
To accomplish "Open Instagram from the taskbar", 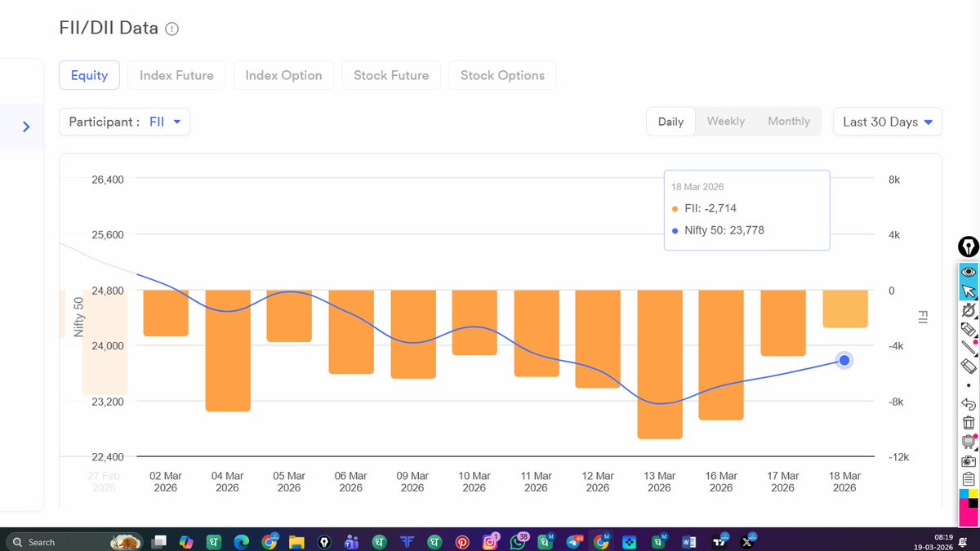I will (x=491, y=541).
